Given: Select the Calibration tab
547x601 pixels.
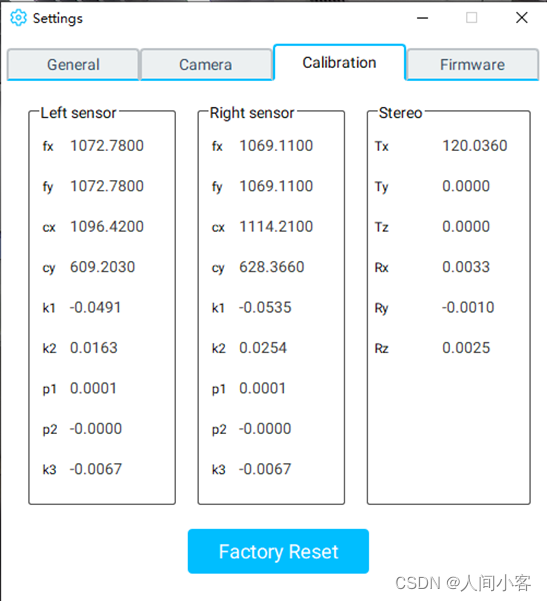Looking at the screenshot, I should [x=339, y=62].
